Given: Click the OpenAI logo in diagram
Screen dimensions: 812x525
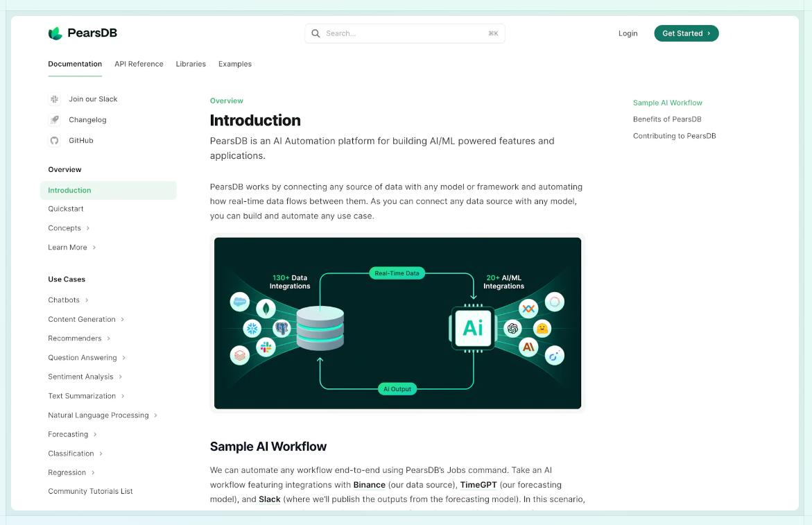Looking at the screenshot, I should pos(513,329).
